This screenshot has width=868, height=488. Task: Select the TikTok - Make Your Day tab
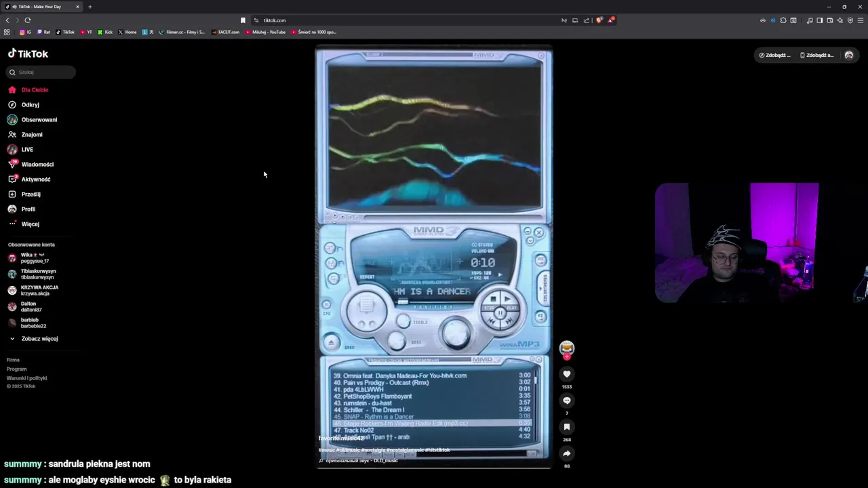[41, 7]
